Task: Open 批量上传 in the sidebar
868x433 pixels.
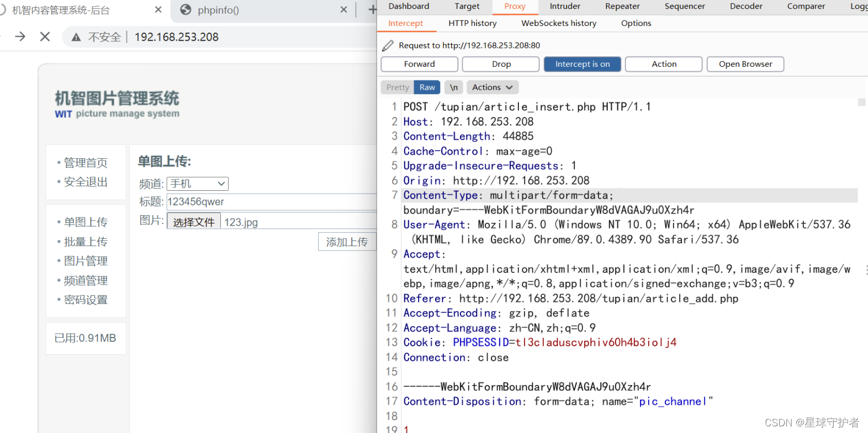Action: tap(86, 242)
